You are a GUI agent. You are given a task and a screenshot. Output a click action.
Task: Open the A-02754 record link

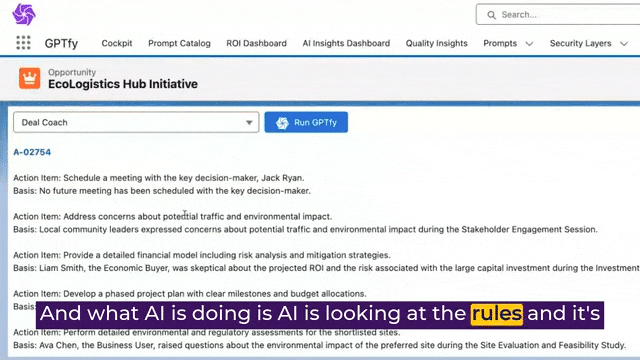tap(32, 152)
